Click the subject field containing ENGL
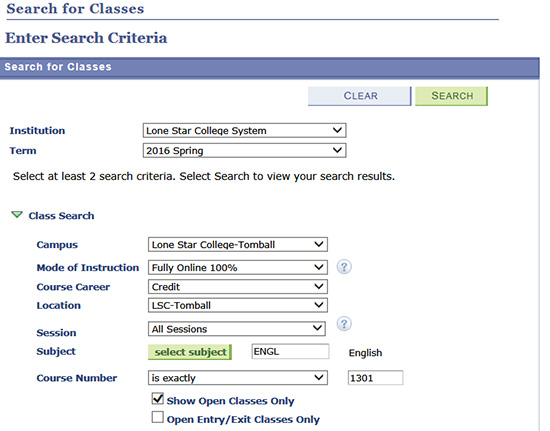Screen dimensions: 550x431 tap(290, 351)
